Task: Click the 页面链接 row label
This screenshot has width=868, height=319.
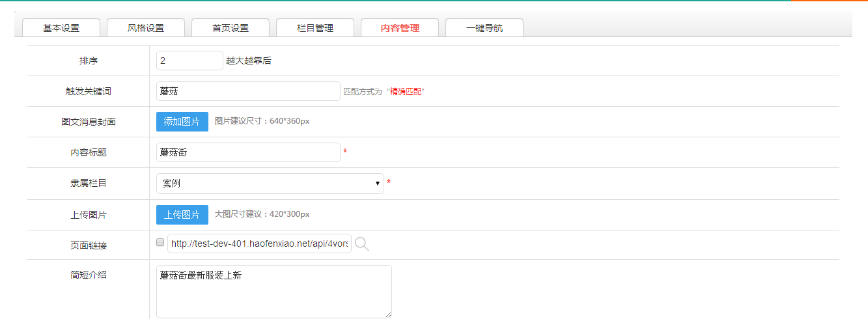Action: coord(89,245)
